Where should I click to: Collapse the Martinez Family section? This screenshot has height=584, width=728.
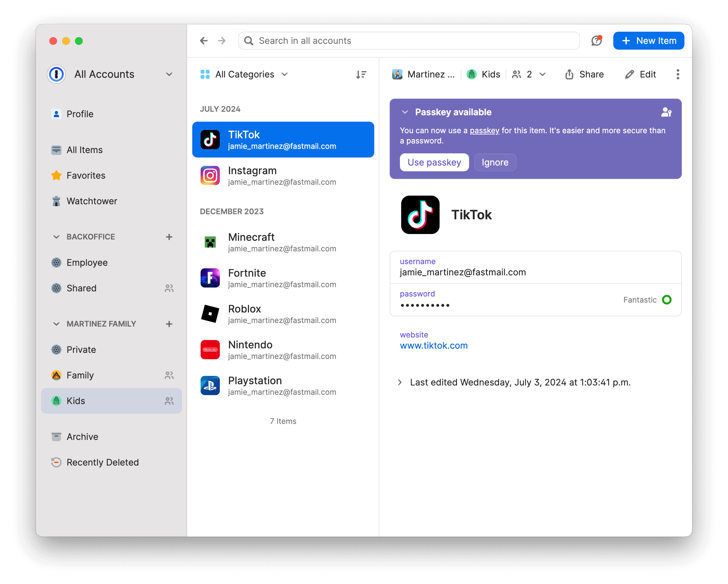coord(56,324)
